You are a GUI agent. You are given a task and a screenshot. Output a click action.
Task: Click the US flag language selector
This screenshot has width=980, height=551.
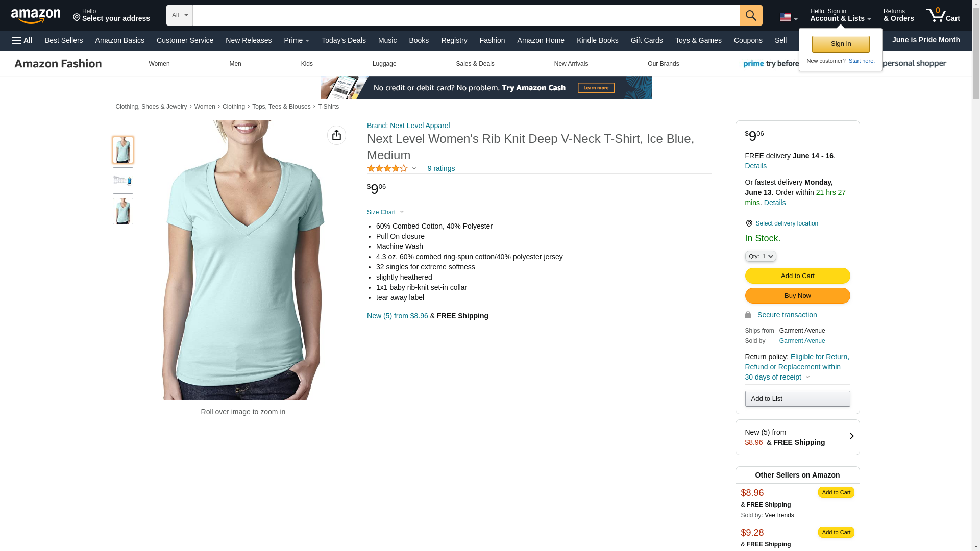tap(788, 17)
